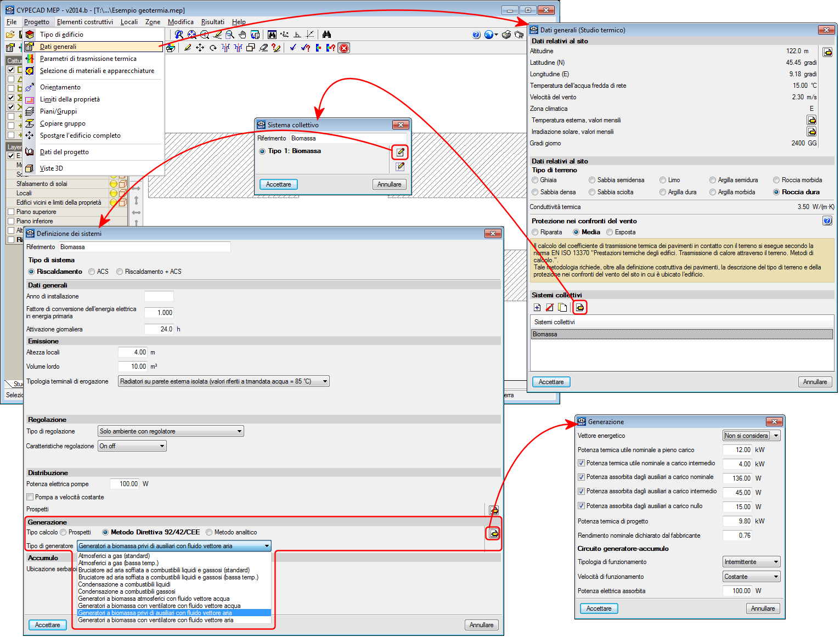Click Annullare in Generazione dialog
Viewport: 840px width, 637px height.
763,608
